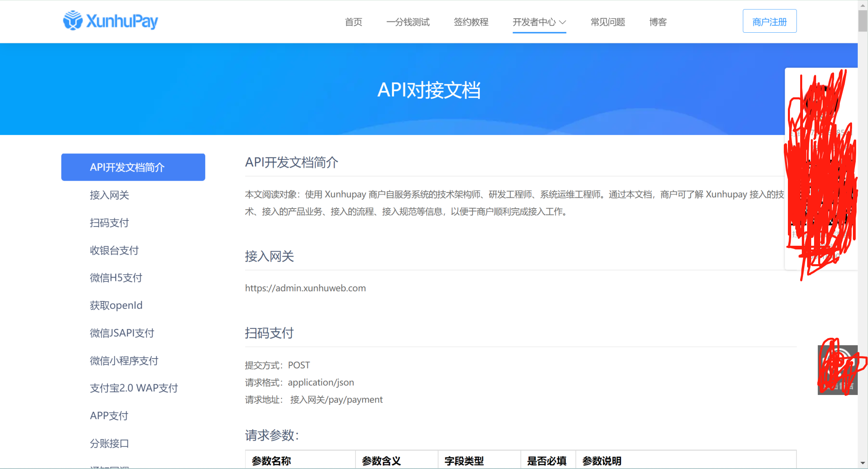This screenshot has width=868, height=469.
Task: Click the scrollbar down arrow
Action: (x=863, y=463)
